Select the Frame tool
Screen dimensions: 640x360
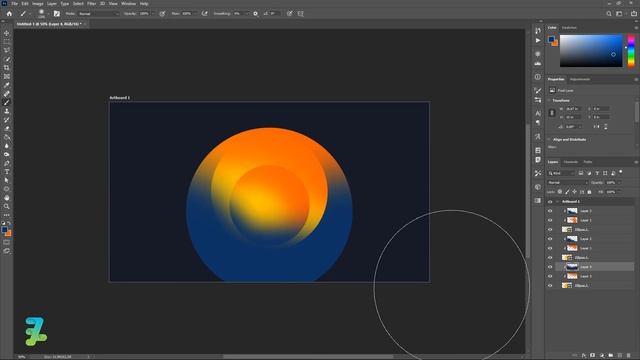[x=7, y=76]
